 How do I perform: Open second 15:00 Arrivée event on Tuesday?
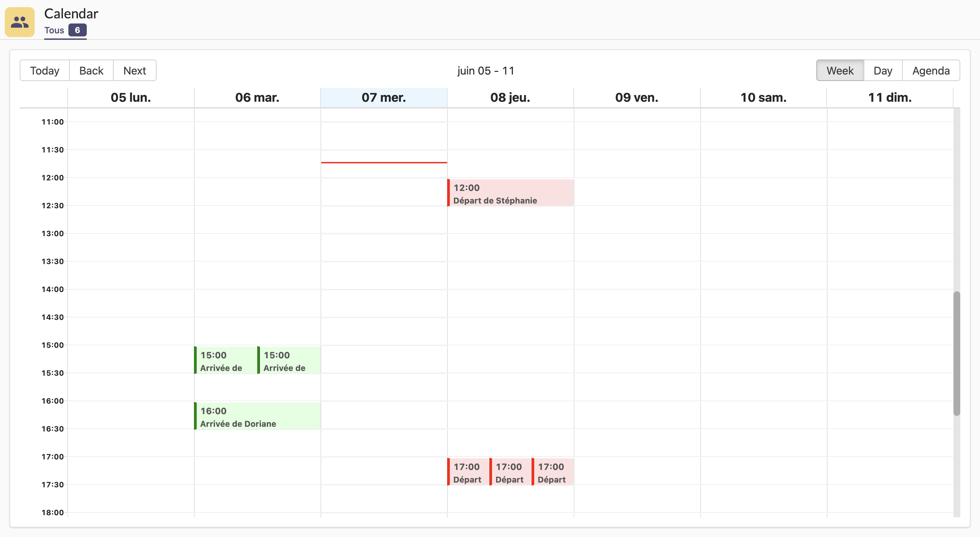(x=289, y=360)
